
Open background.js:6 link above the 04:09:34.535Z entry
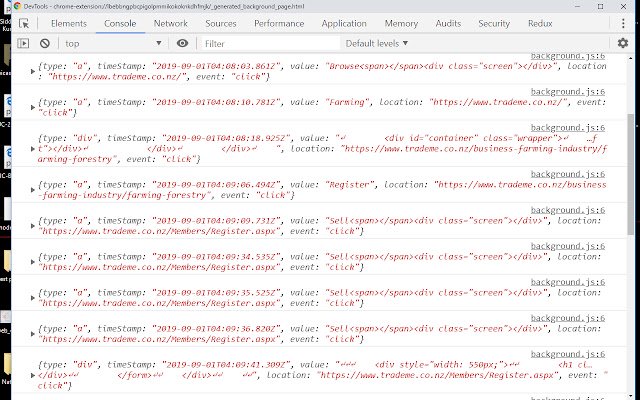click(568, 246)
